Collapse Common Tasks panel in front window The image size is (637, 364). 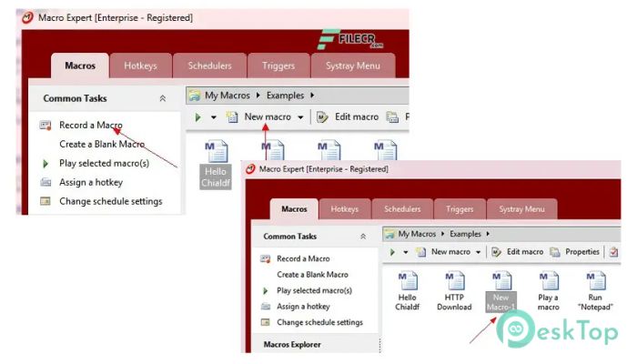363,237
